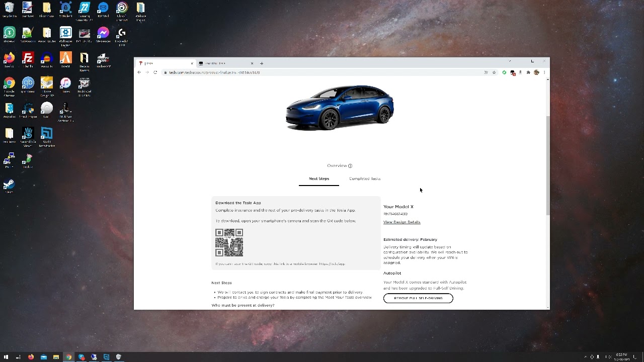Open the Ubisoft Connect desktop icon
The height and width of the screenshot is (362, 644).
point(122,11)
